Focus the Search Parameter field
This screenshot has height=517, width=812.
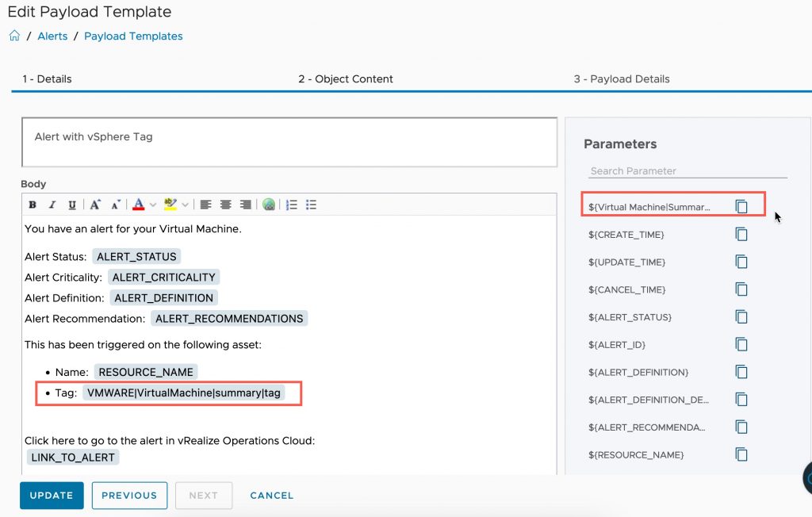[688, 171]
